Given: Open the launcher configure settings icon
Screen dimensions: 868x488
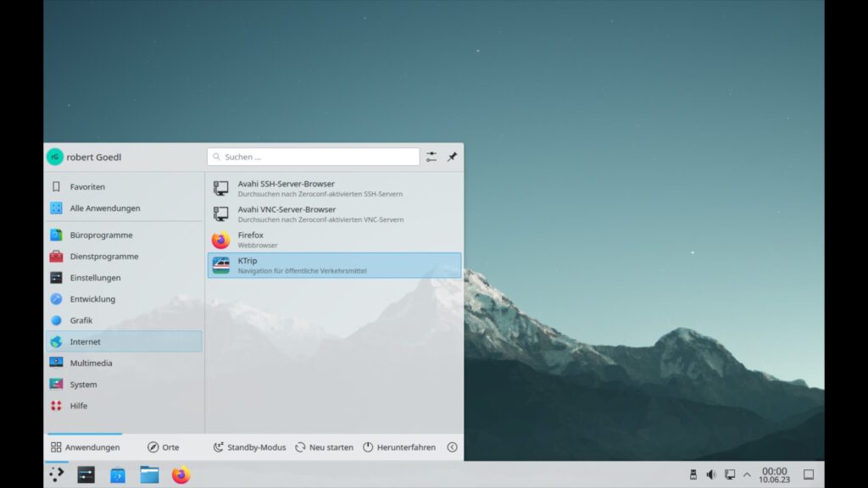Looking at the screenshot, I should click(431, 157).
